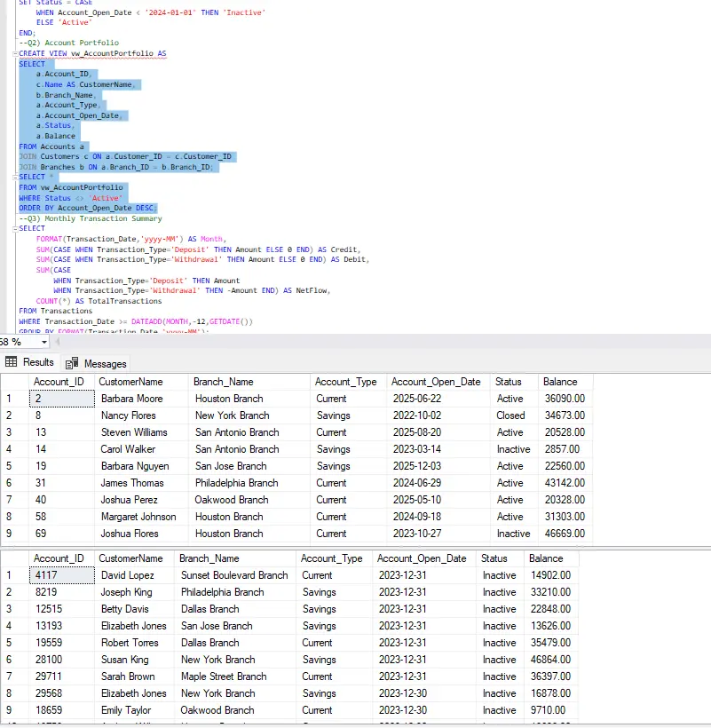Select Account_Type column header in first grid
This screenshot has height=728, width=711.
349,382
